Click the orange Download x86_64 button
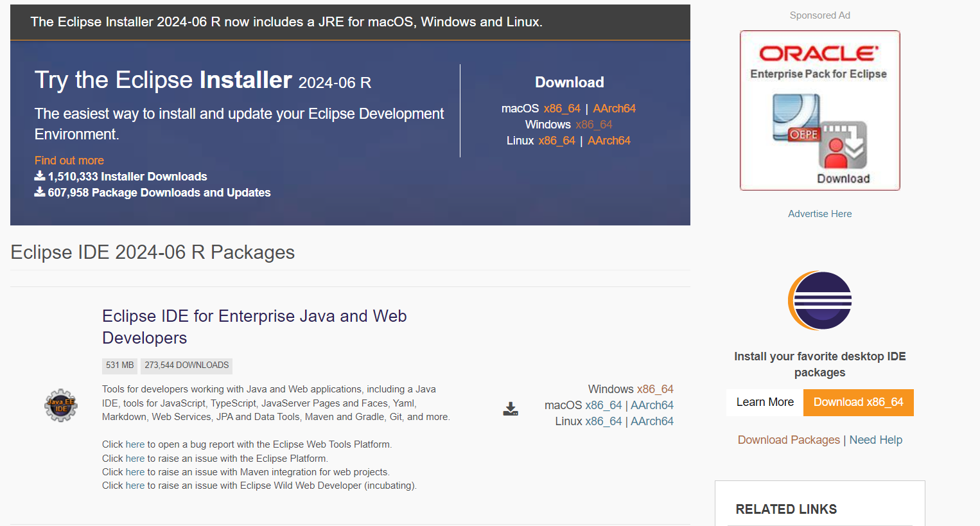 tap(858, 402)
